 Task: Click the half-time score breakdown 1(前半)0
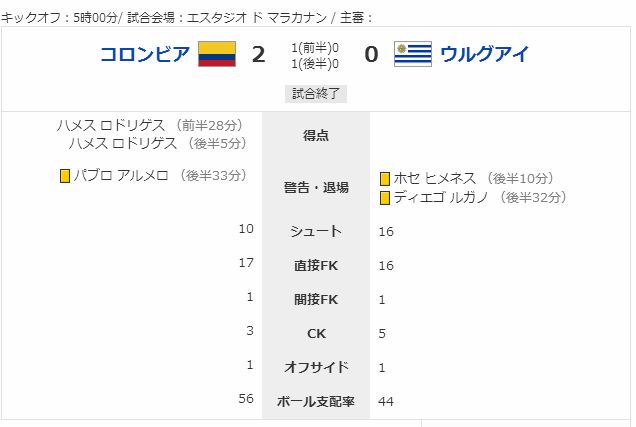tap(315, 48)
